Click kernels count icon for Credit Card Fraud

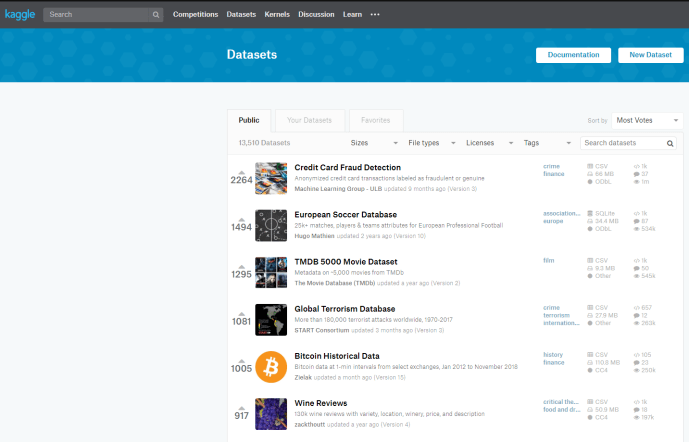click(x=636, y=167)
